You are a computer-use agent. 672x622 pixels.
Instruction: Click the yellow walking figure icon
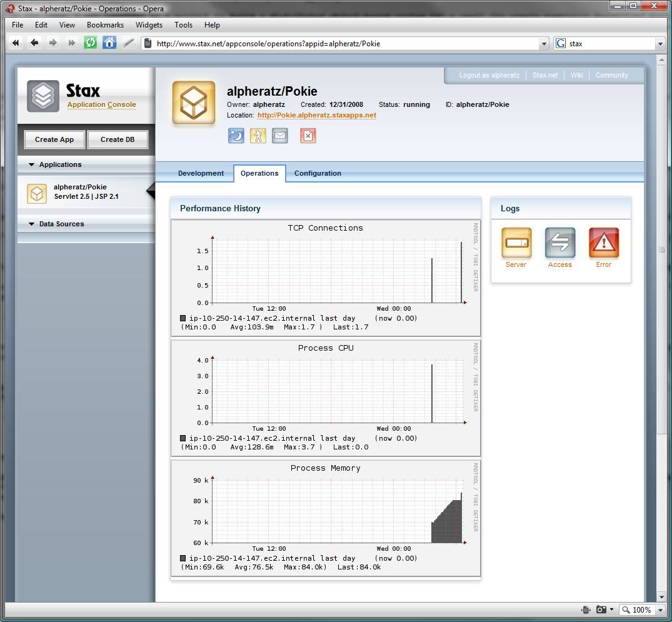[x=258, y=136]
